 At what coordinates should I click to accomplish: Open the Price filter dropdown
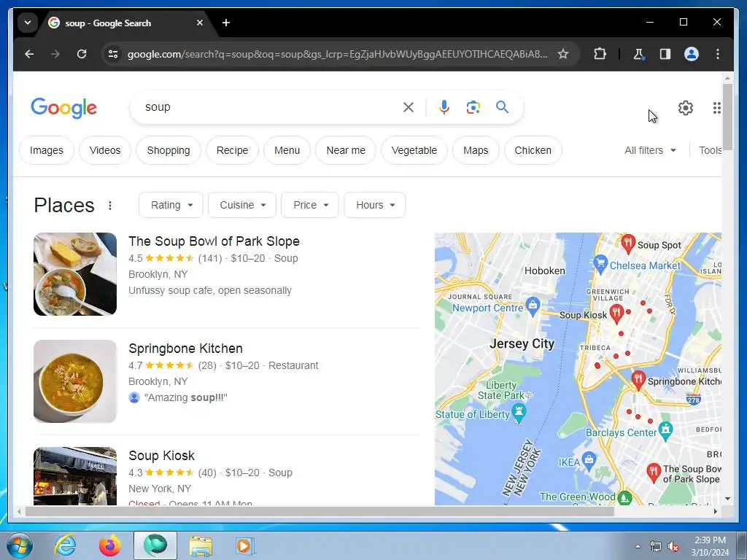tap(310, 205)
